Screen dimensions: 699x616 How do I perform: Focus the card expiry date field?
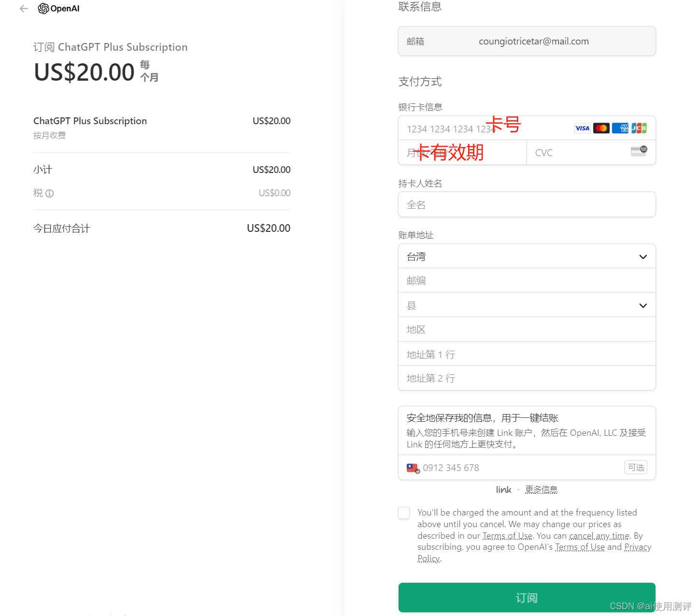462,153
